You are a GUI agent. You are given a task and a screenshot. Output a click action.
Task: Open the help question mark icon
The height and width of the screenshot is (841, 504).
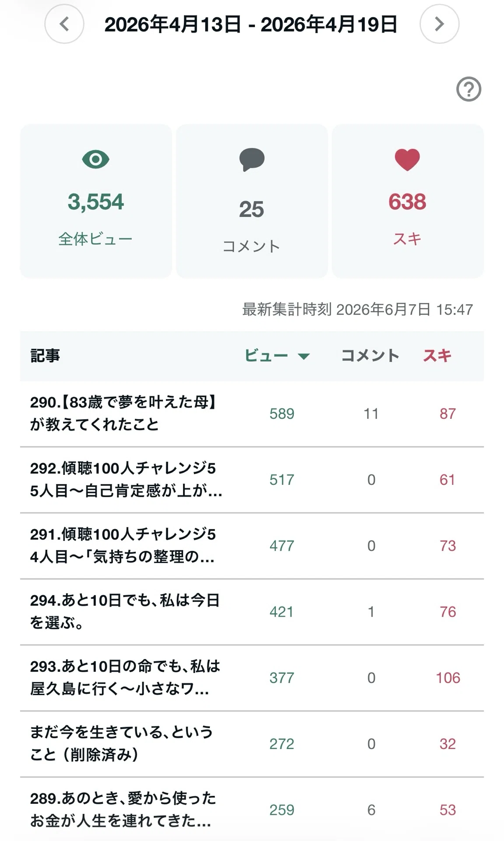(469, 89)
